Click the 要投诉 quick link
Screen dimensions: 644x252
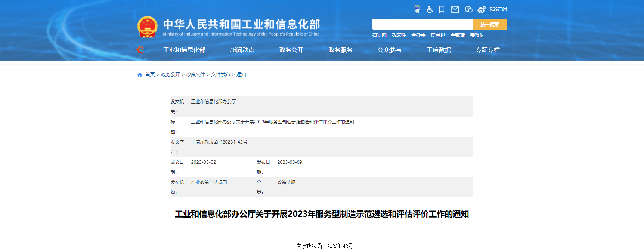pos(477,35)
